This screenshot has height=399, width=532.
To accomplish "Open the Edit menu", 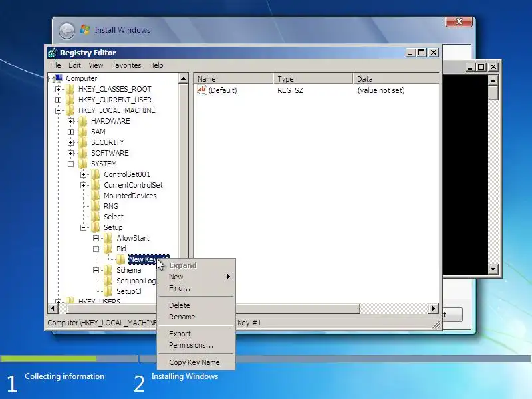I will tap(74, 65).
